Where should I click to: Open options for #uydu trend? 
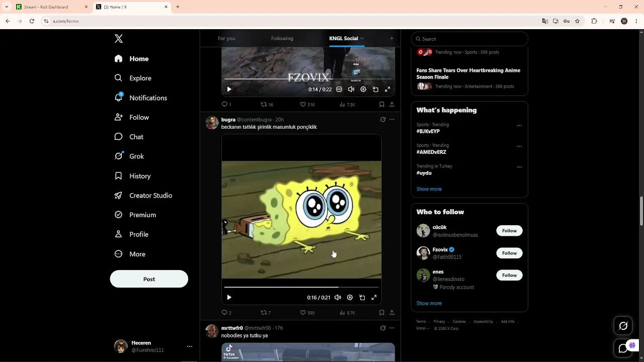tap(519, 167)
